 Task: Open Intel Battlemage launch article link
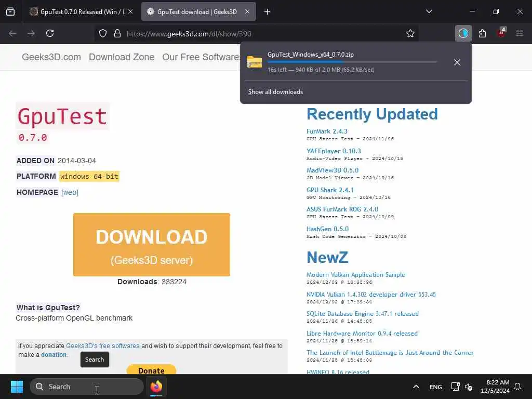click(390, 353)
